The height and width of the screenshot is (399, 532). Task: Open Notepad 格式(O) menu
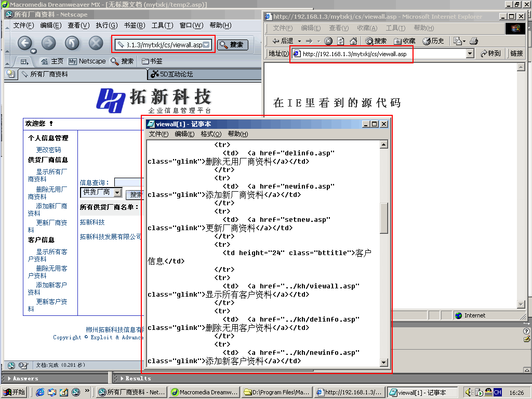pos(211,134)
